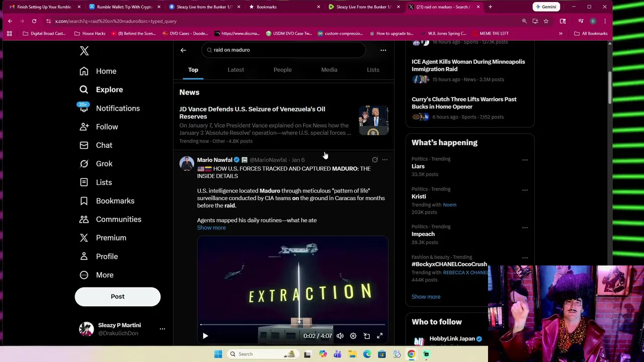Open more options for Kristi trend

click(525, 190)
